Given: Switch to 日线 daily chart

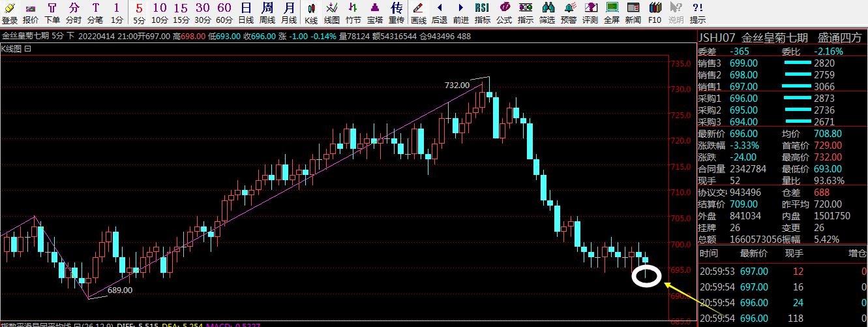Looking at the screenshot, I should click(245, 12).
